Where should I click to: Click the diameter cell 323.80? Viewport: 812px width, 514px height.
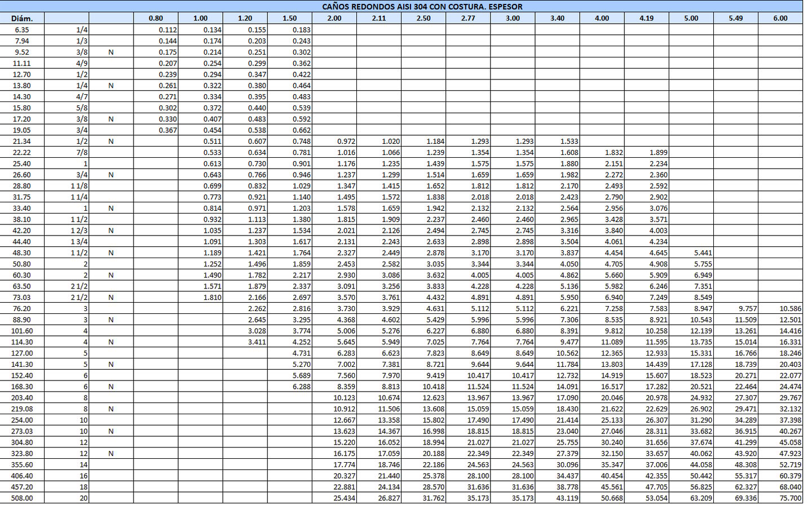coord(22,453)
